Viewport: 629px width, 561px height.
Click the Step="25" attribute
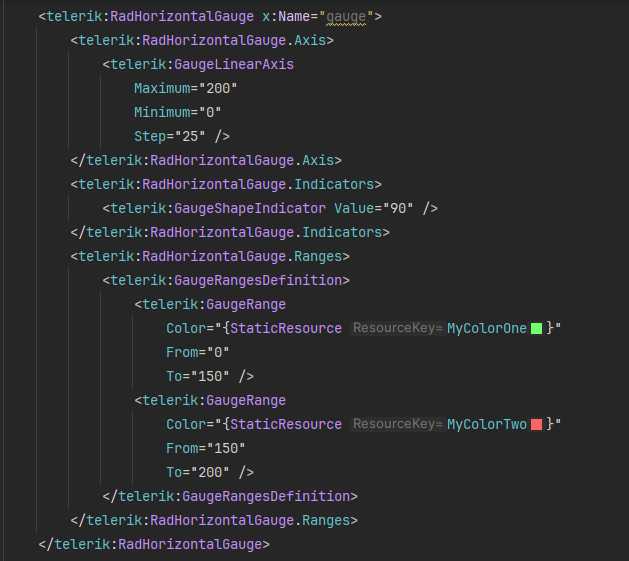coord(170,136)
